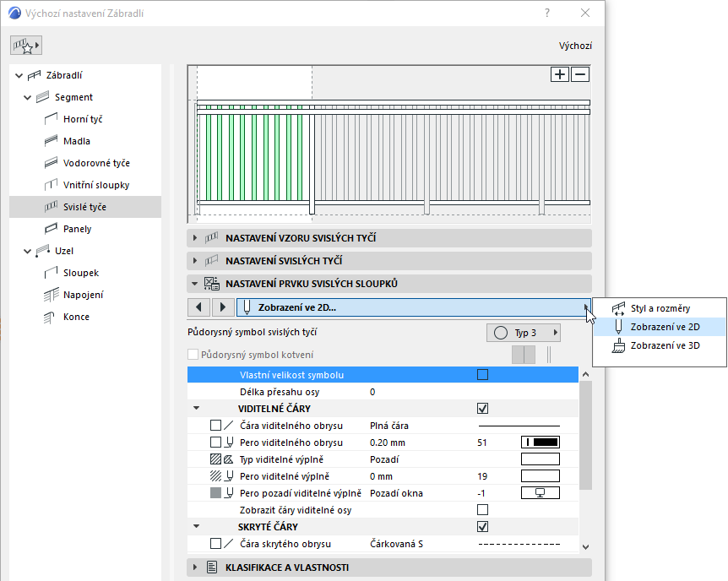Select the Panely icon
This screenshot has width=728, height=581.
[x=51, y=229]
